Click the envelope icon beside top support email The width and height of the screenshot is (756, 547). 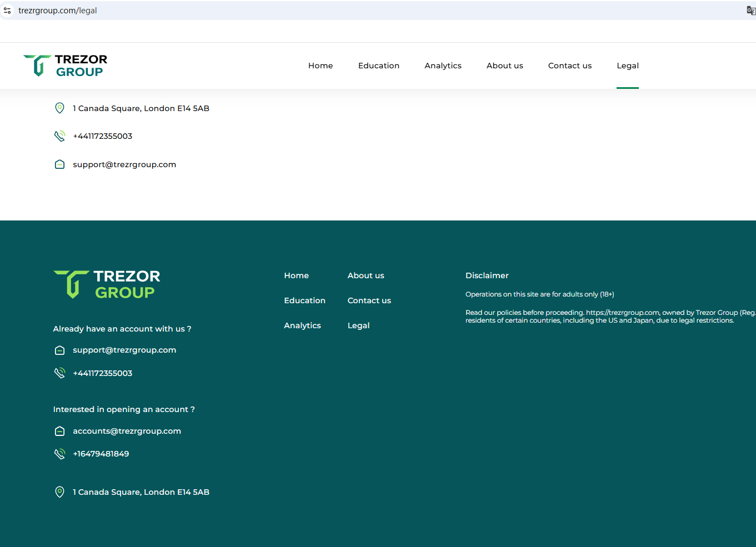tap(59, 164)
